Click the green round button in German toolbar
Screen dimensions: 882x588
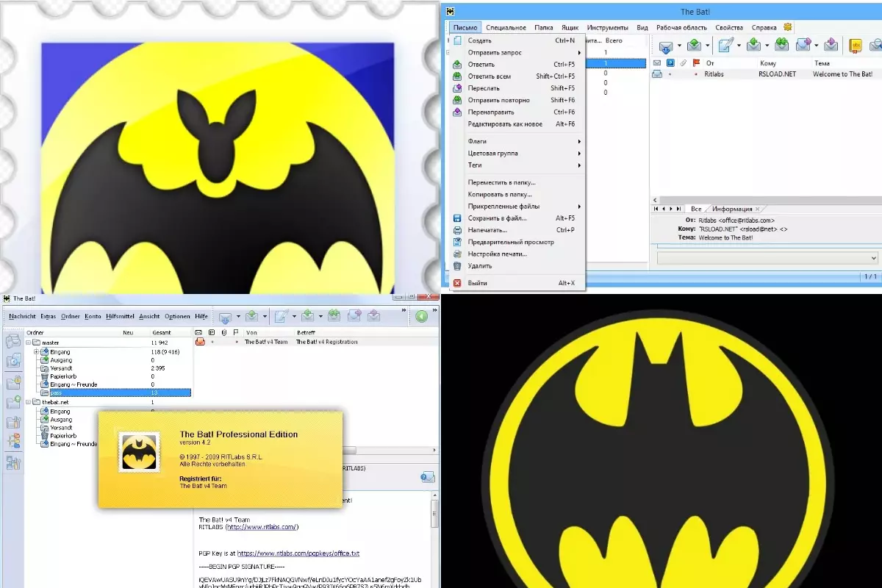pyautogui.click(x=421, y=316)
